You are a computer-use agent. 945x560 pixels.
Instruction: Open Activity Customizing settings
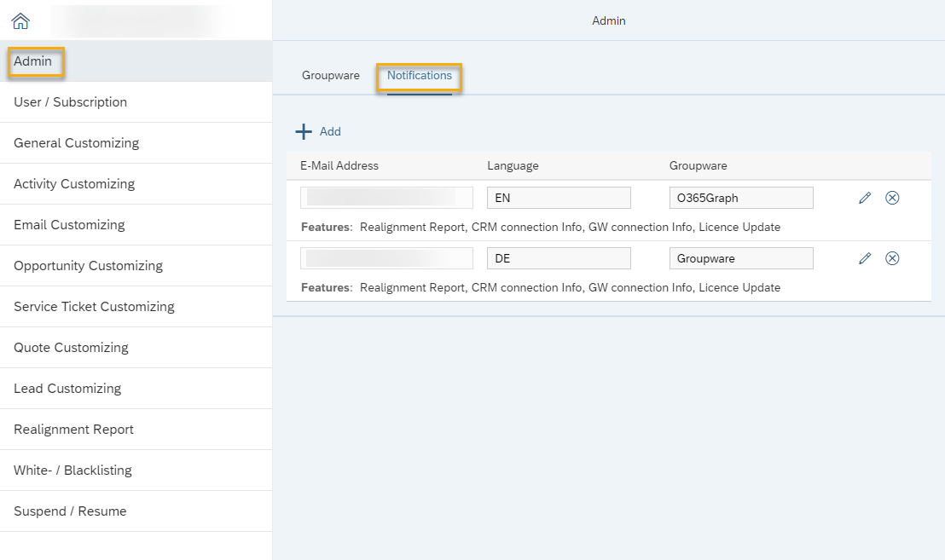(x=74, y=184)
